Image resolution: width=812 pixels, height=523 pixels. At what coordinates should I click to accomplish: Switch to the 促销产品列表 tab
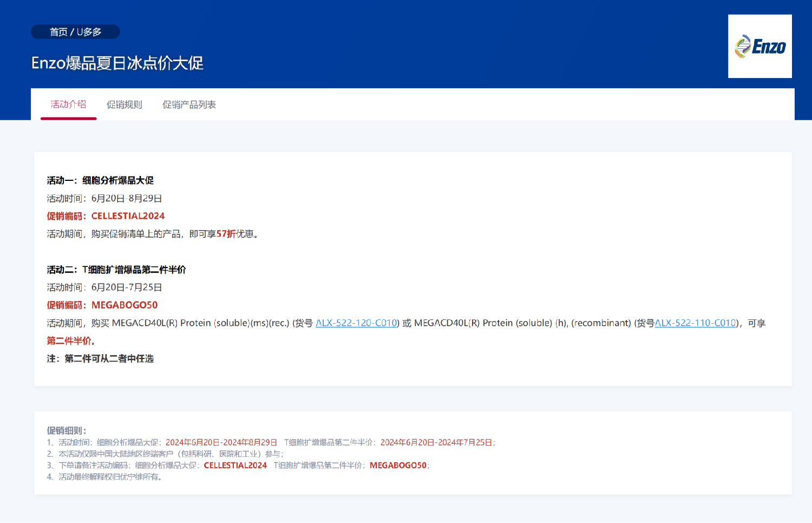pos(189,104)
